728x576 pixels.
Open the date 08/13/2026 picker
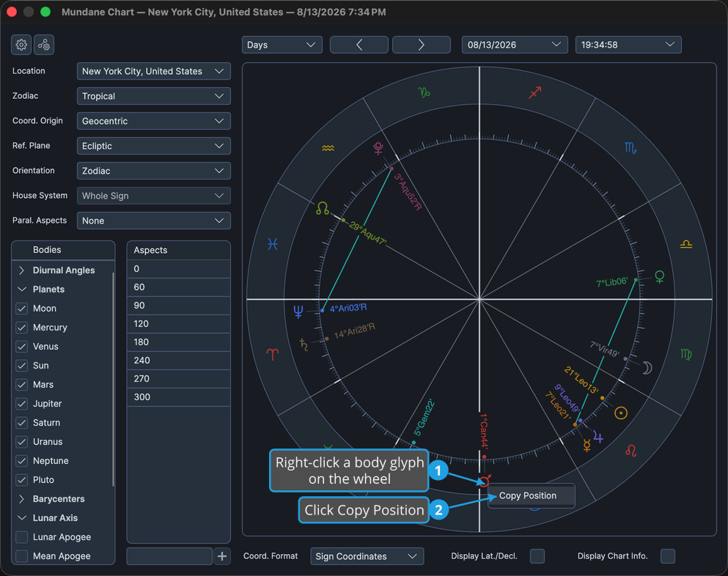(515, 45)
